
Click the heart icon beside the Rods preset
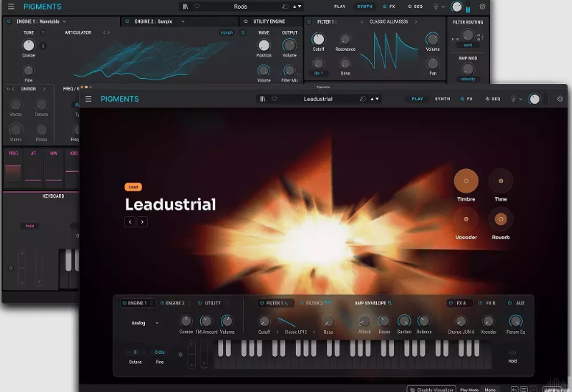(197, 7)
